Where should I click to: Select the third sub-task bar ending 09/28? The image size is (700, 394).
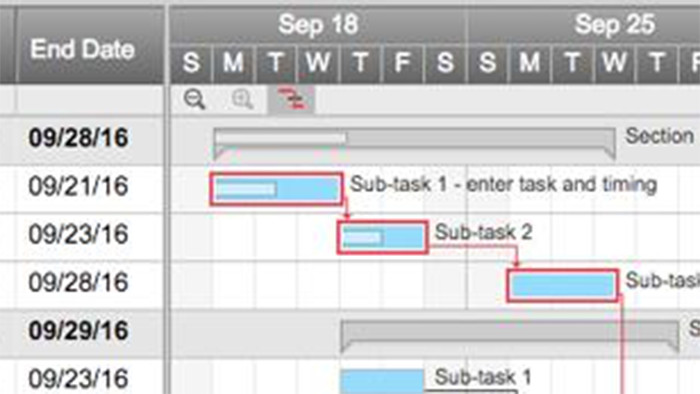[x=562, y=285]
